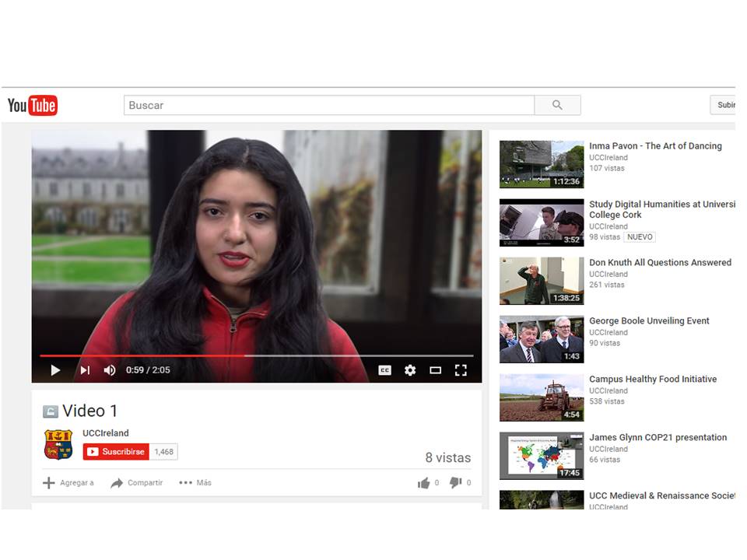Click the video progress bar
This screenshot has height=560, width=747.
tap(257, 356)
